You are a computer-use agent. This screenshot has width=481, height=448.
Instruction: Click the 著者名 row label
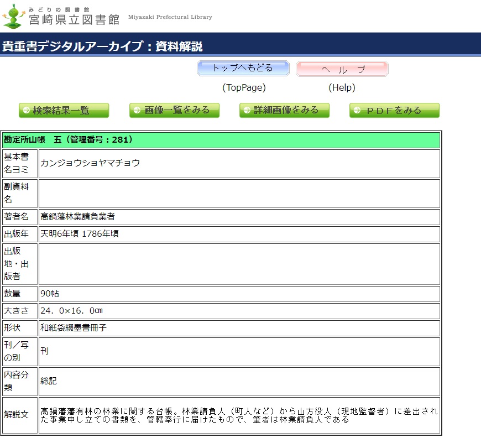(20, 217)
